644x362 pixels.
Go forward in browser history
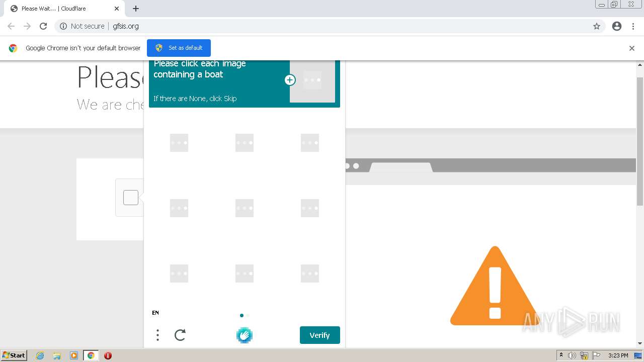(x=27, y=26)
